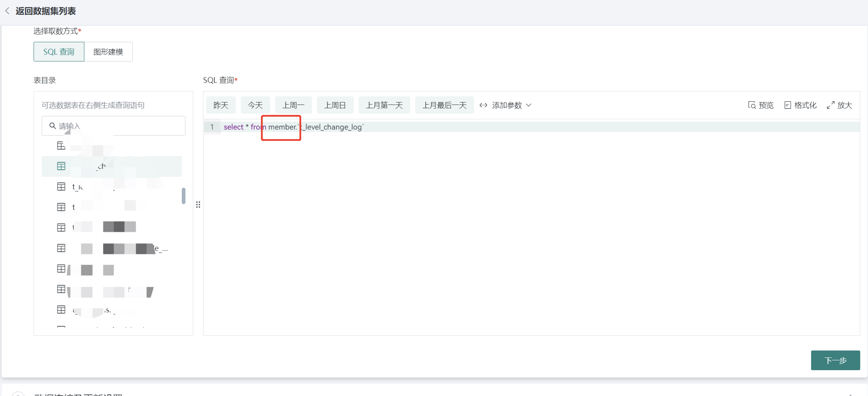Return to the 返回数据集列表 dataset list
Viewport: 868px width, 396px height.
pos(45,11)
